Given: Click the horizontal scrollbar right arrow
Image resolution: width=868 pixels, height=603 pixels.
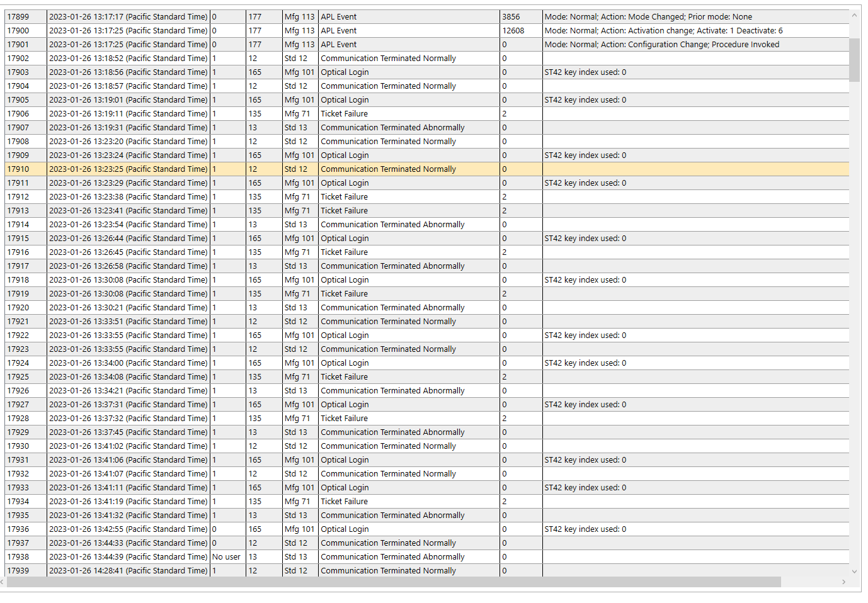Looking at the screenshot, I should point(843,582).
